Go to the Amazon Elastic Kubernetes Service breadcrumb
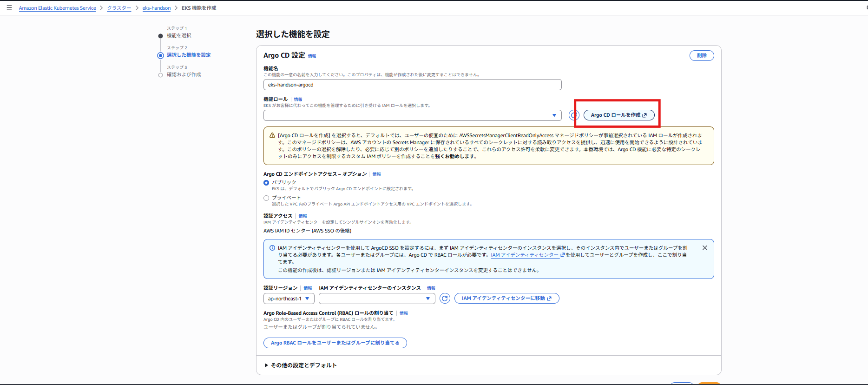This screenshot has height=385, width=868. coord(57,8)
